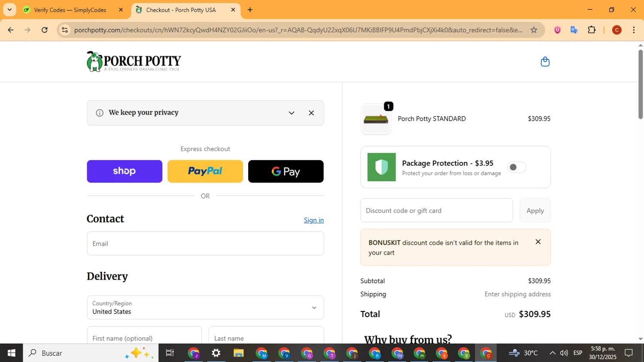The height and width of the screenshot is (362, 644).
Task: Click the Porch Potty STANDARD product thumbnail
Action: pyautogui.click(x=376, y=119)
